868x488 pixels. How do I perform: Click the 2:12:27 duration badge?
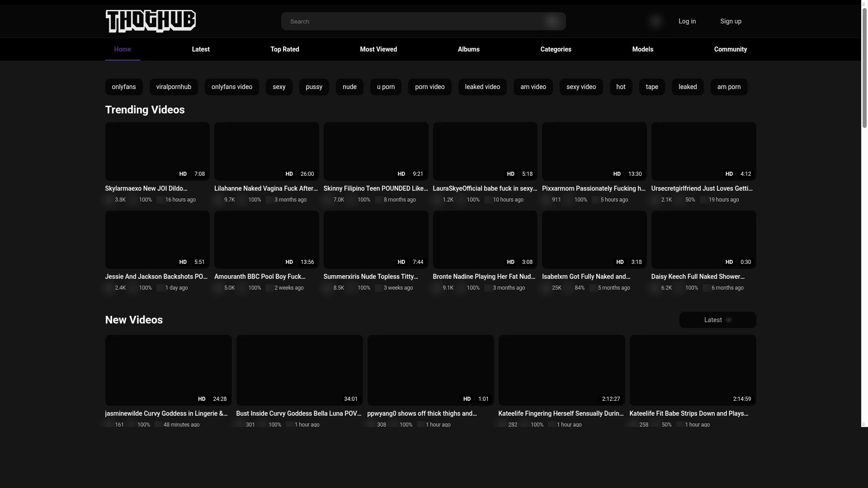610,399
